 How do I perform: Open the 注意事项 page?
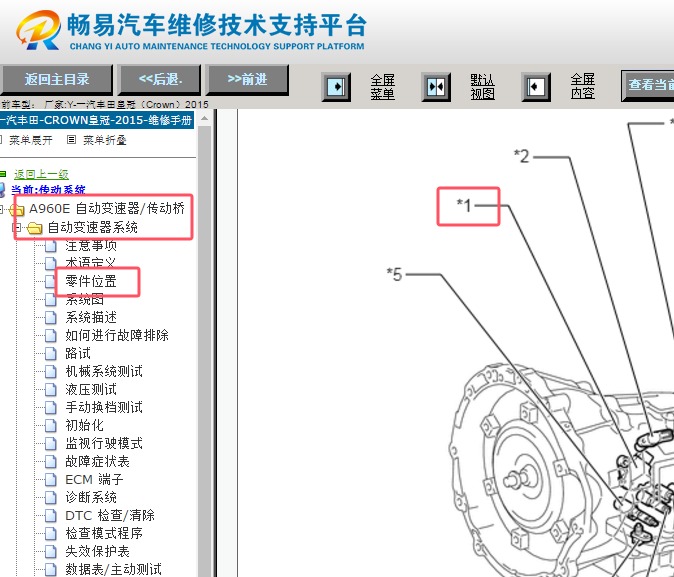(91, 246)
